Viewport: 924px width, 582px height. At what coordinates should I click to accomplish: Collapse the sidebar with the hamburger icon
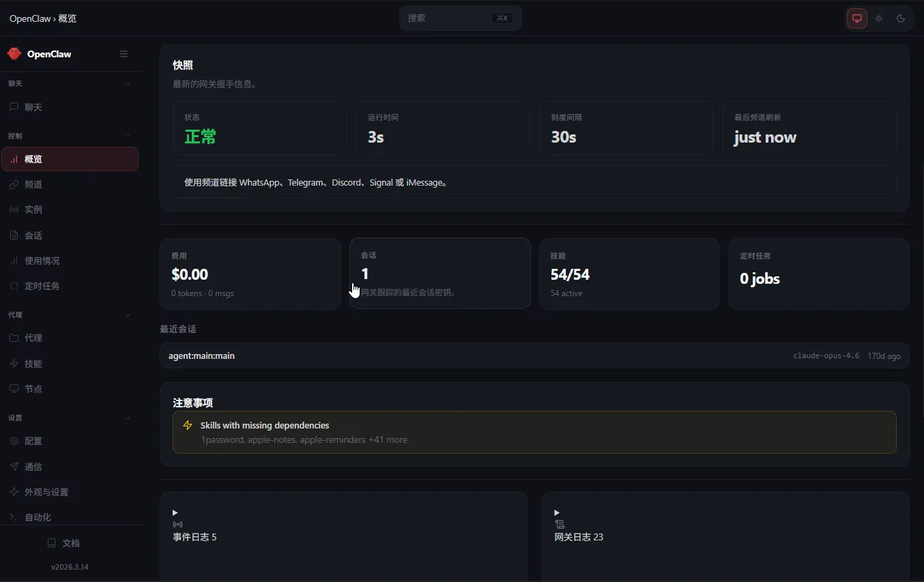(x=124, y=54)
